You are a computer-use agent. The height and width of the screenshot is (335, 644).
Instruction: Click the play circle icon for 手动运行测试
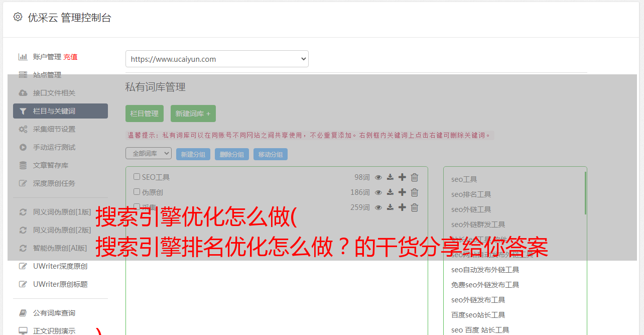coord(23,147)
